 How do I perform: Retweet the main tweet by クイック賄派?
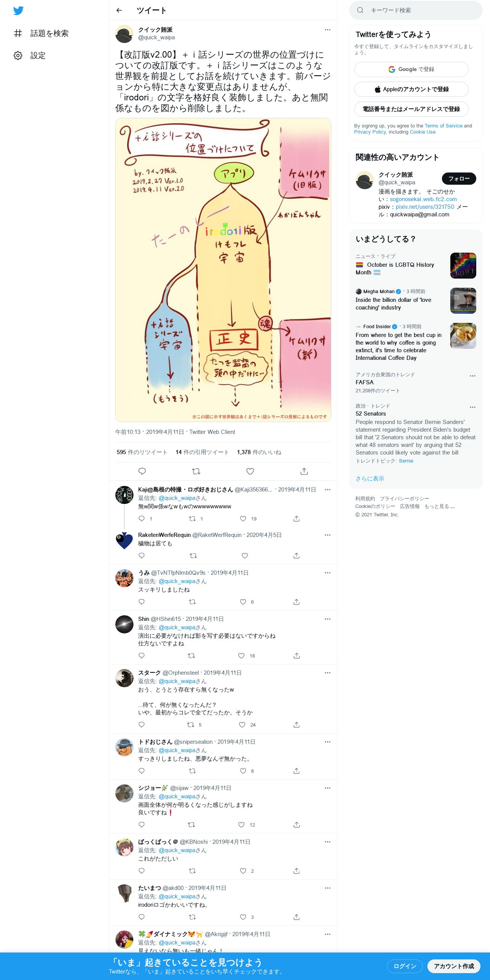[196, 471]
